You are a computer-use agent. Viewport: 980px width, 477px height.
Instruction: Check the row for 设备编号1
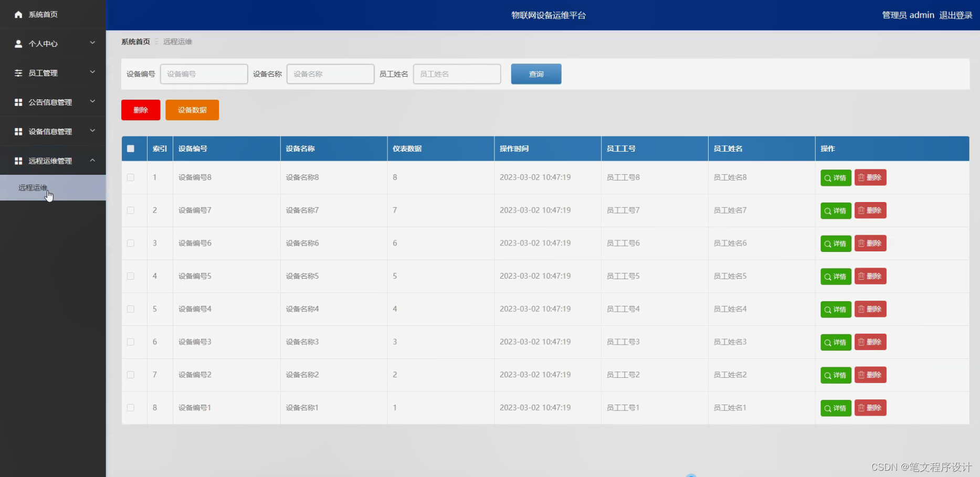click(131, 408)
